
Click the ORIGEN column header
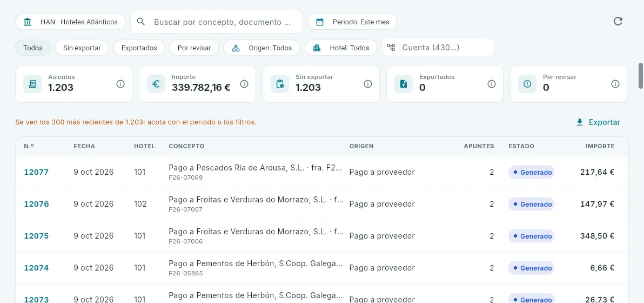(x=361, y=147)
